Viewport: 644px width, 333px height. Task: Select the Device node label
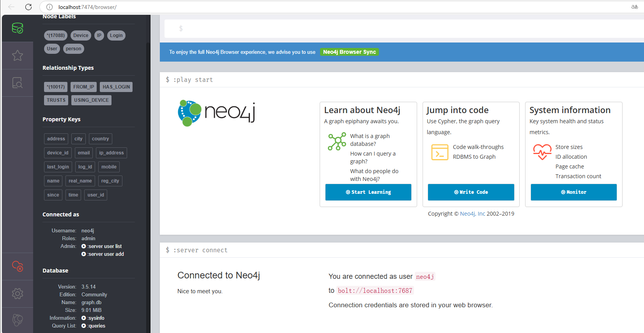tap(81, 35)
